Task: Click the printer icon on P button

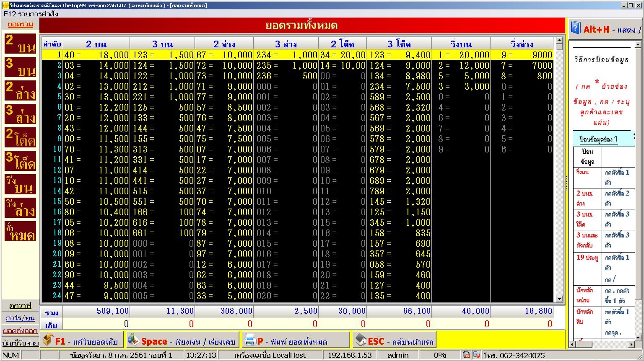Action: (250, 340)
